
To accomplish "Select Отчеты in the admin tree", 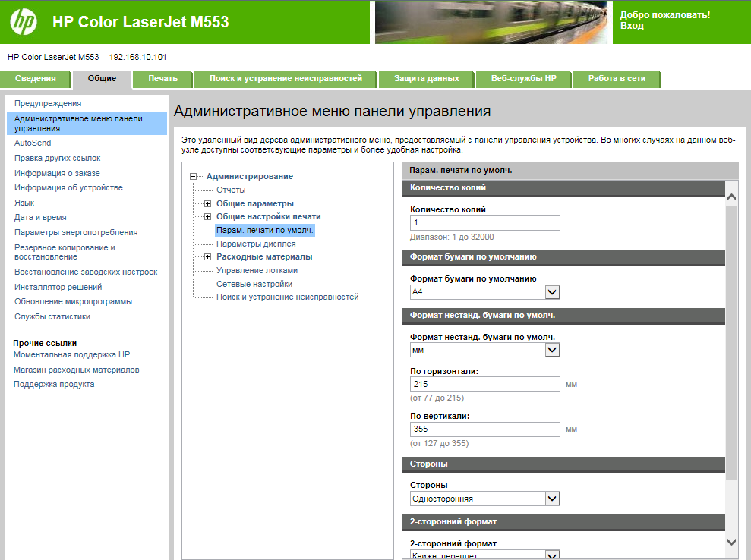I will [231, 190].
